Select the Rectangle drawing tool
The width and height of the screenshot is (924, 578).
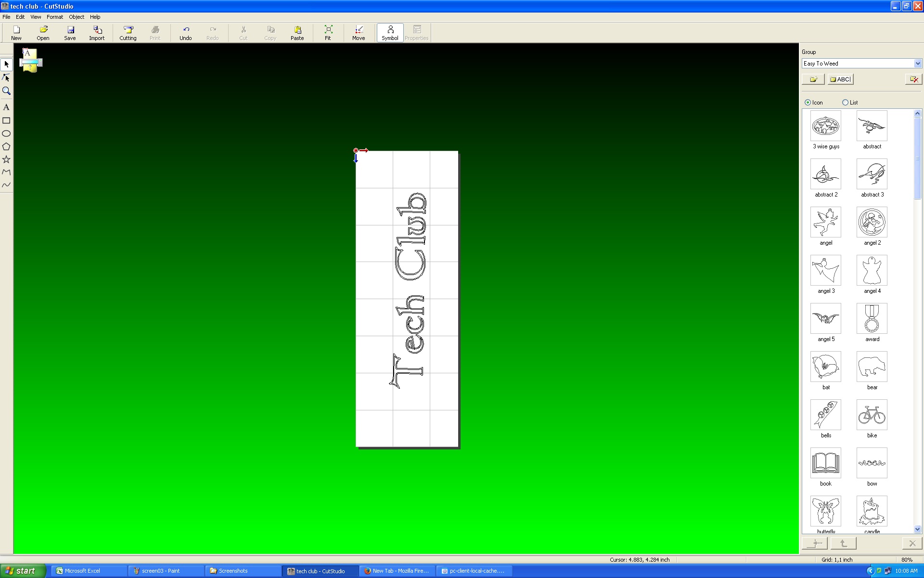coord(6,120)
